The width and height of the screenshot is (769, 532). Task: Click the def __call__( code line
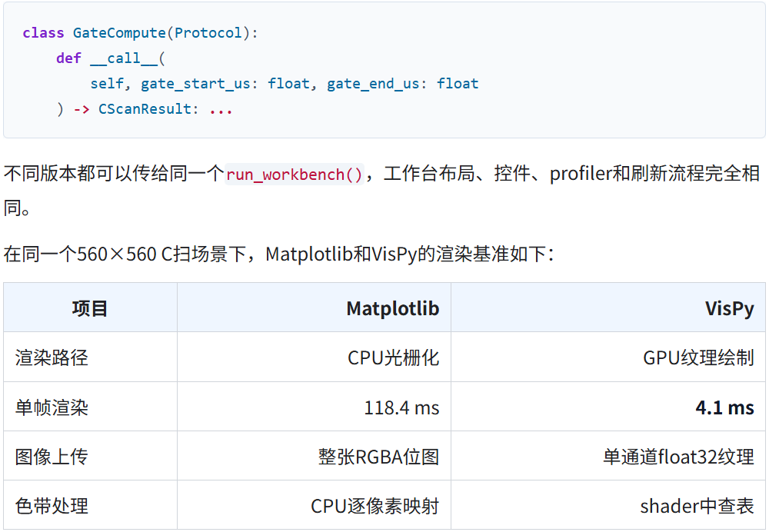(111, 58)
